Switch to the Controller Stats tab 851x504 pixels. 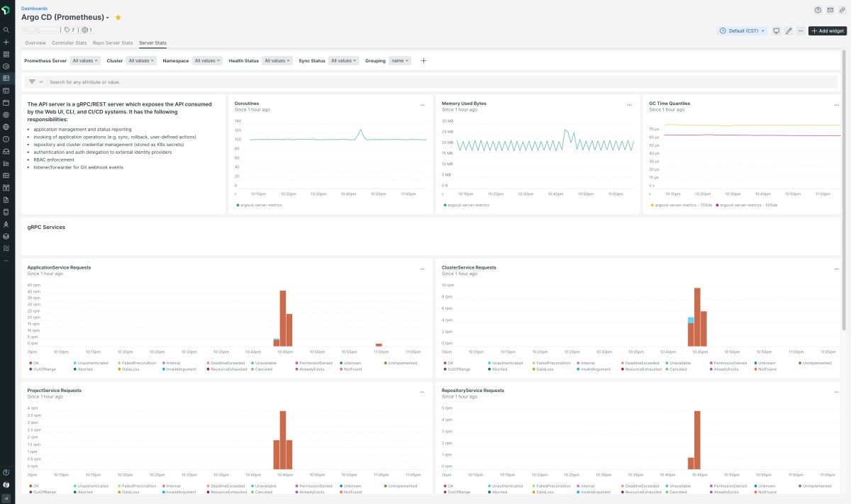(69, 43)
